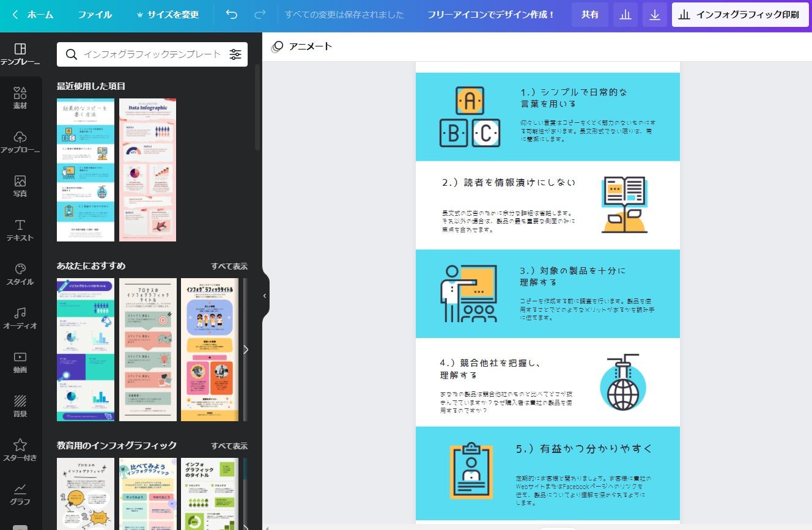812x530 pixels.
Task: Select heading 5.) 有益かつ分かりやすく
Action: click(584, 449)
